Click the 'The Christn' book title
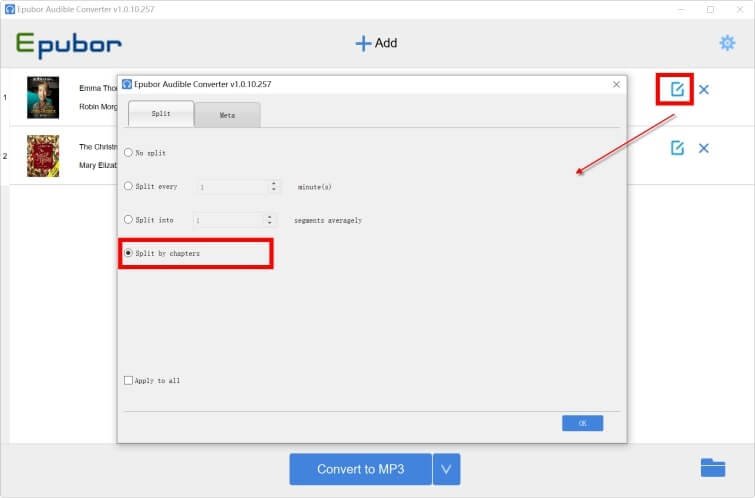The image size is (755, 498). (98, 147)
